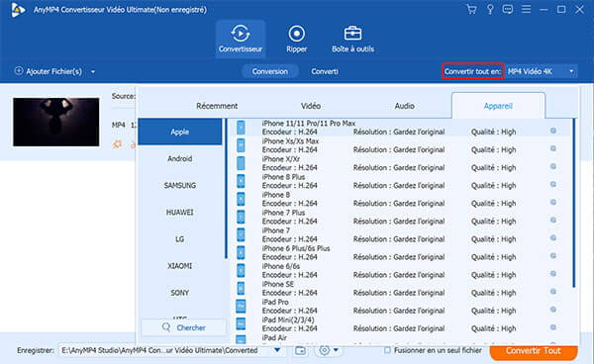Choose LG device brand
This screenshot has height=364, width=594.
click(180, 239)
